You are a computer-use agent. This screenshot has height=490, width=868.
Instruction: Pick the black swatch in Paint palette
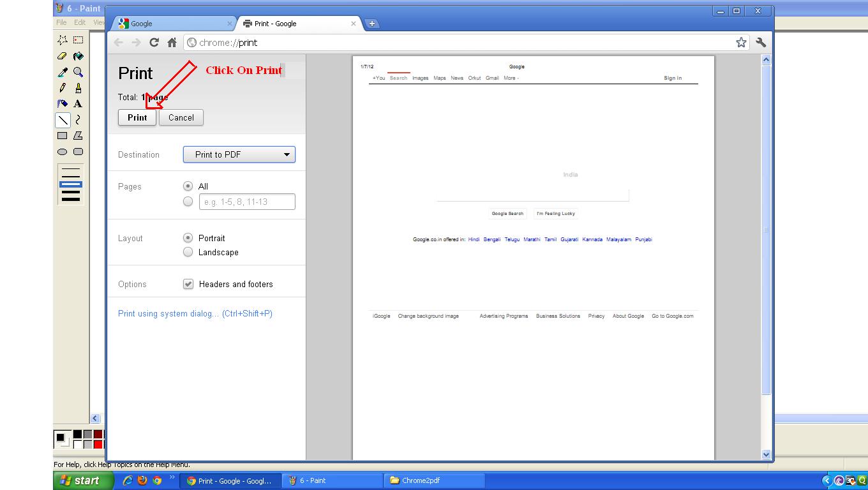coord(77,434)
